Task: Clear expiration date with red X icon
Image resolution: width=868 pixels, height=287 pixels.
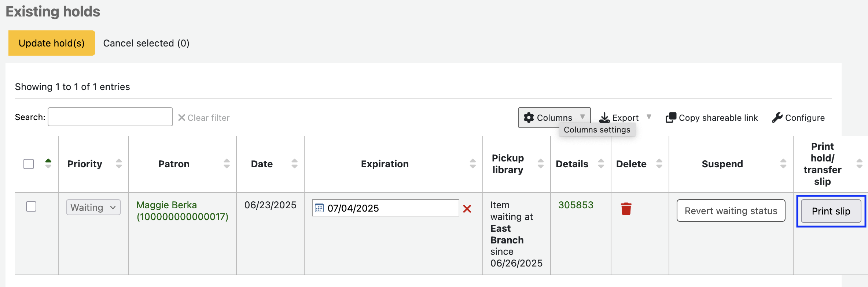Action: coord(467,209)
